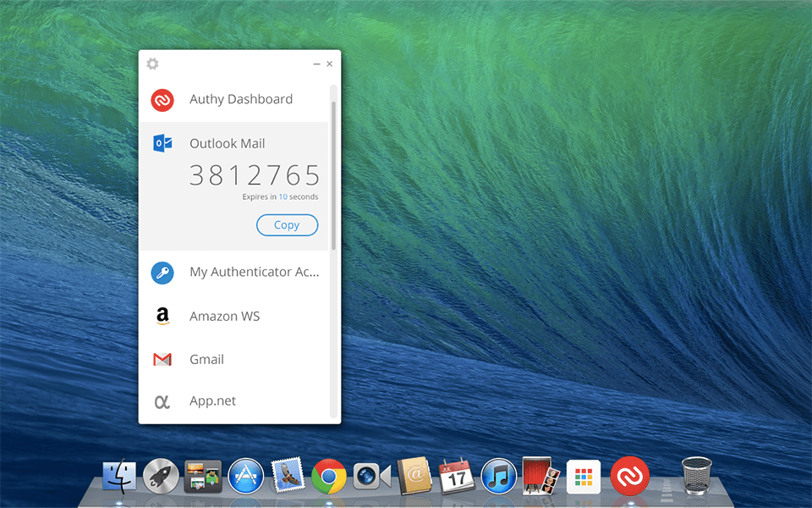This screenshot has height=508, width=812.
Task: Click the Gmail envelope icon
Action: [162, 359]
